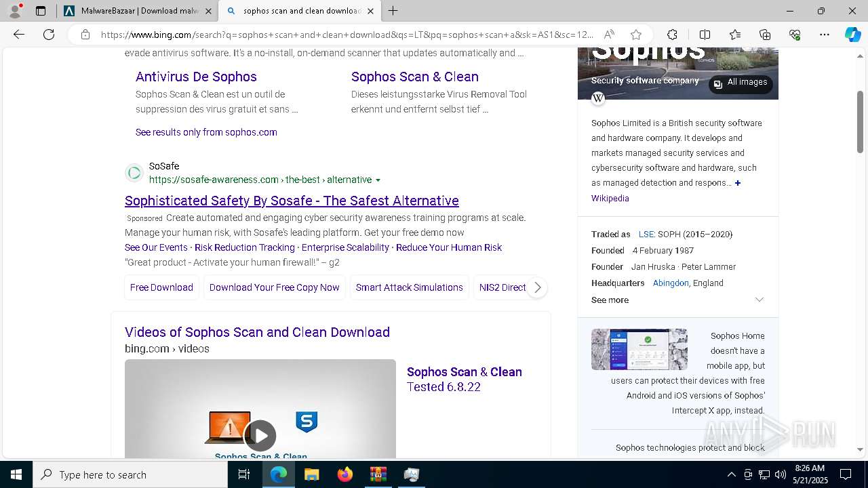This screenshot has width=868, height=488.
Task: Open the network tray icon
Action: click(764, 474)
